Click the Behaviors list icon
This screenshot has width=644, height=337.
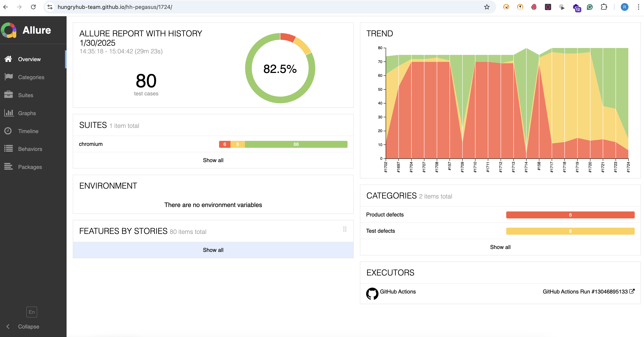click(9, 149)
